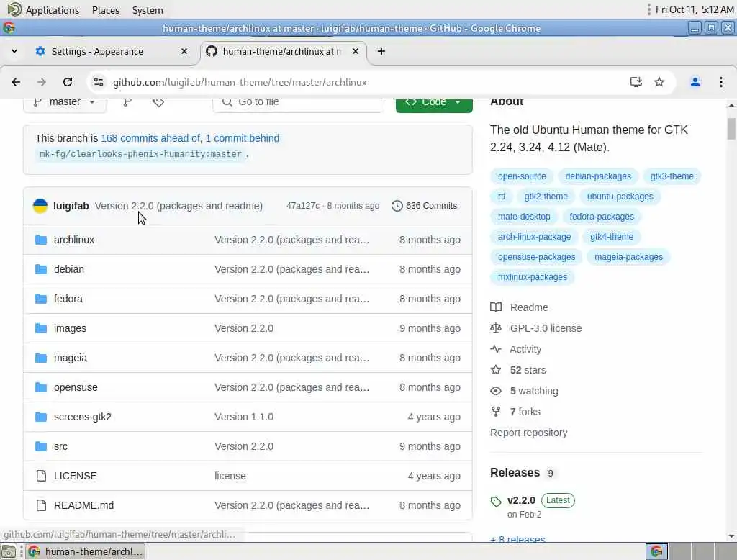The width and height of the screenshot is (737, 560).
Task: View the 7 forks link
Action: [515, 412]
